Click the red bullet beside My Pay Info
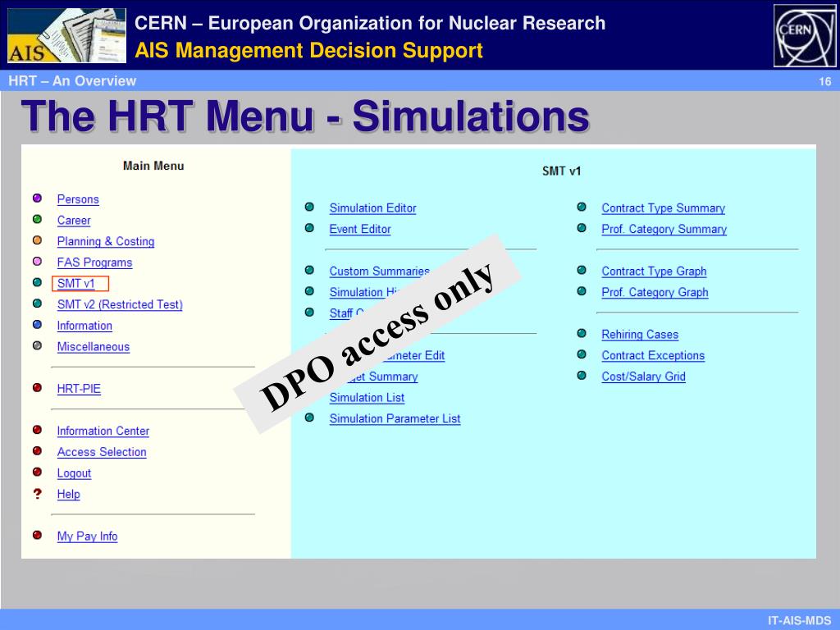The image size is (840, 630). coord(37,535)
